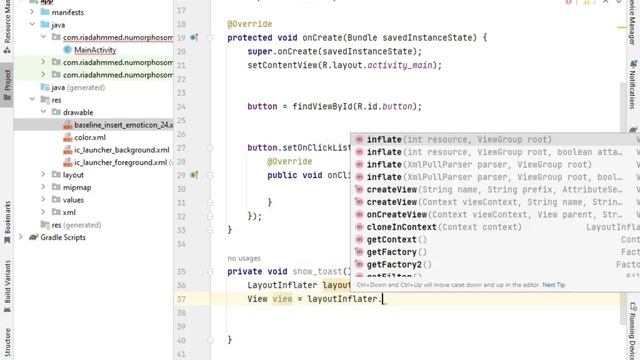Click the 'no usages' inlay hint

point(244,258)
